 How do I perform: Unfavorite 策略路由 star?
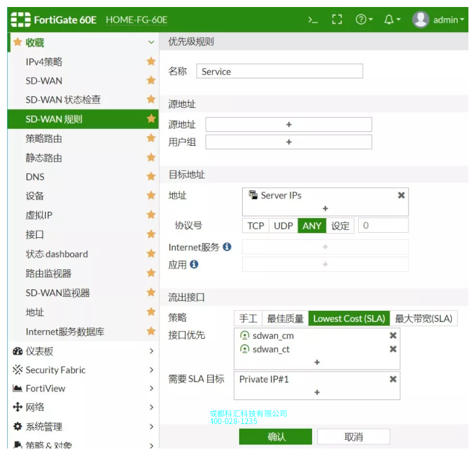(x=151, y=138)
